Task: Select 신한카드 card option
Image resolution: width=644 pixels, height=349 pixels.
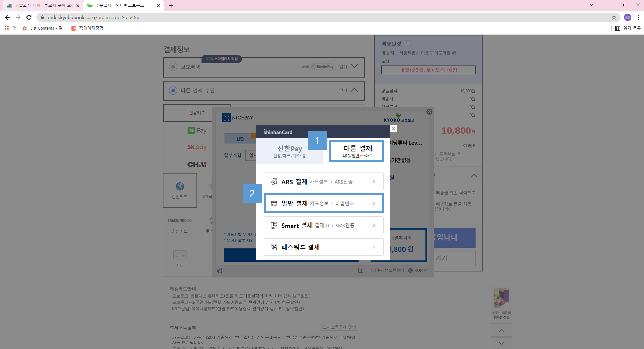Action: pos(180,190)
